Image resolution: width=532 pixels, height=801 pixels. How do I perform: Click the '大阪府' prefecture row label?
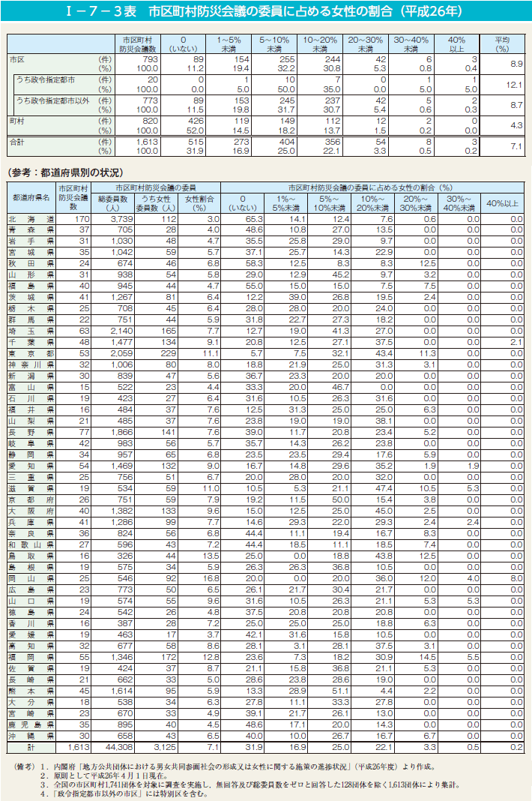(x=31, y=511)
